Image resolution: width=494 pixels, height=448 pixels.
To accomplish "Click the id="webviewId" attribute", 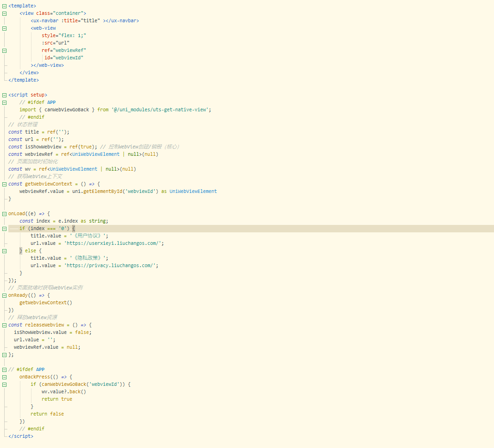I will pos(64,58).
